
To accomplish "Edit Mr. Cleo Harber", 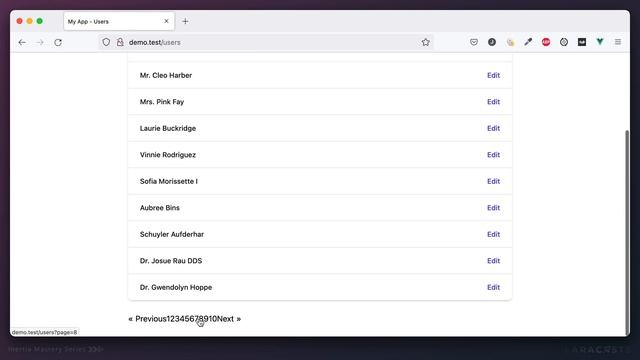I will coord(493,75).
